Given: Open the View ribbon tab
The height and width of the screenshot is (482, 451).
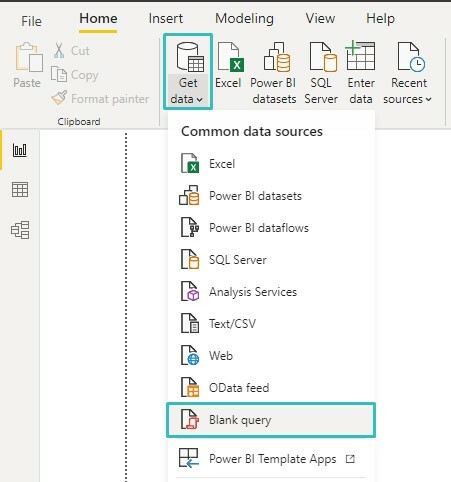Looking at the screenshot, I should [320, 18].
